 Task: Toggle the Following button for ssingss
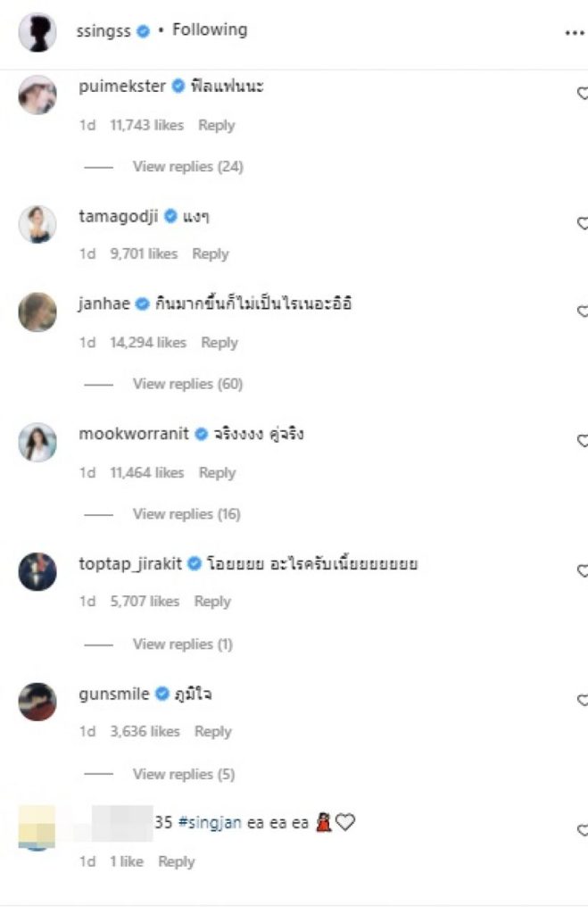pyautogui.click(x=210, y=30)
